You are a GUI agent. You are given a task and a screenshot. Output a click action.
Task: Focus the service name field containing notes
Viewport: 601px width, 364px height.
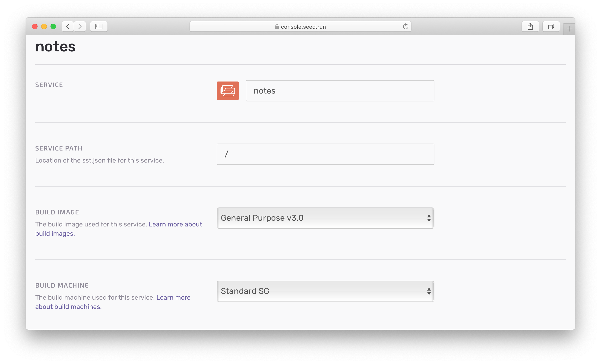coord(340,91)
